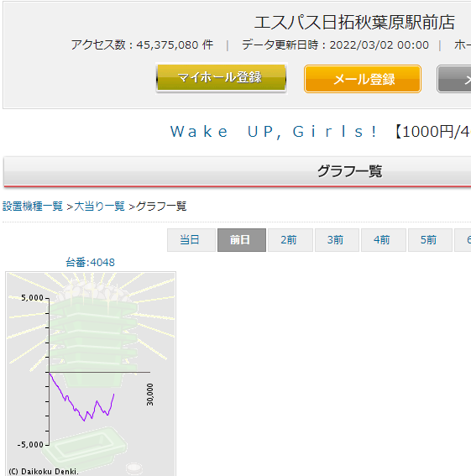Go to the 大当り一覧 breadcrumb link
471x476 pixels.
(x=99, y=207)
